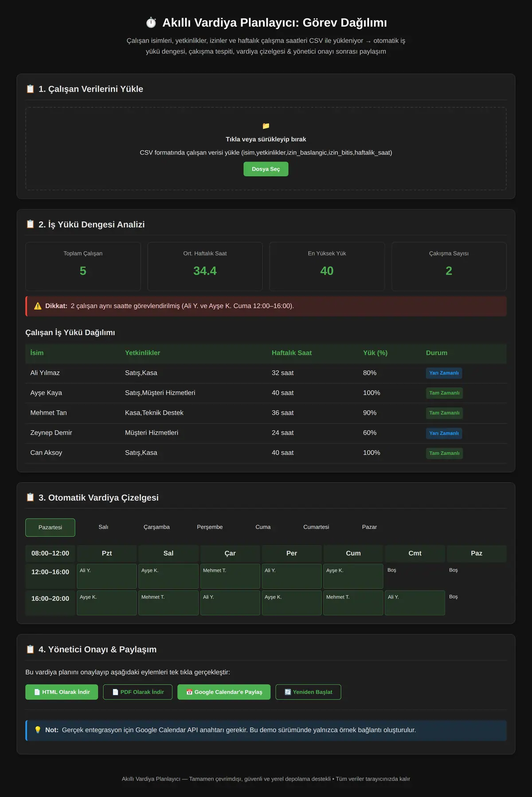Click the clipboard icon beside Çalışan Verilerini Yükle
The image size is (532, 797).
pos(30,89)
